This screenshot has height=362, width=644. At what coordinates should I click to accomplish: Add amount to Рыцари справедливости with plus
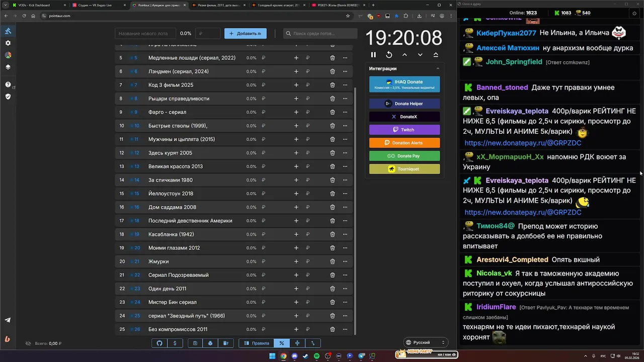(x=296, y=99)
